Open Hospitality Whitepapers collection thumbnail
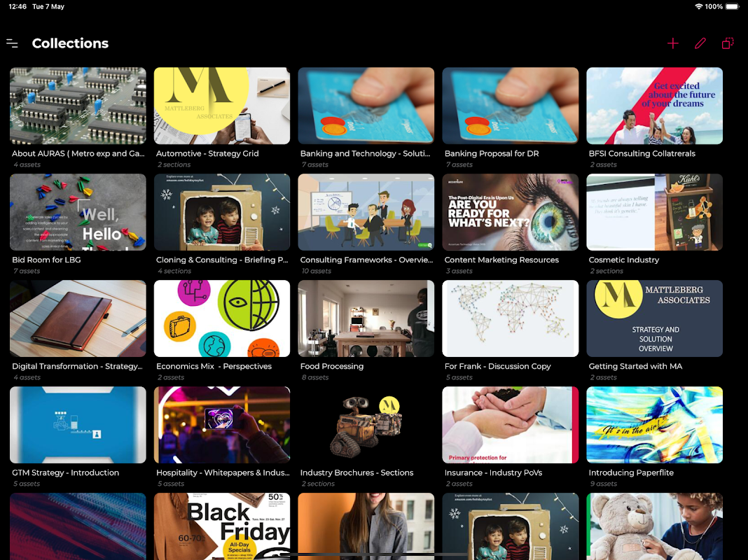748x560 pixels. (x=222, y=425)
